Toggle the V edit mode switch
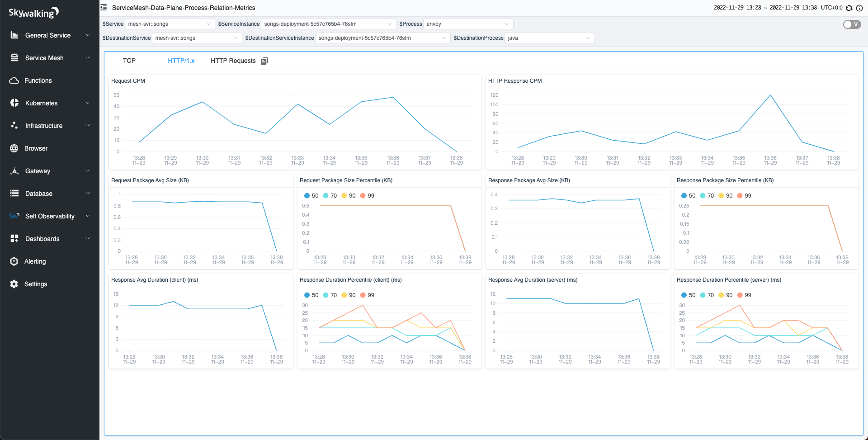This screenshot has height=440, width=868. [x=852, y=24]
